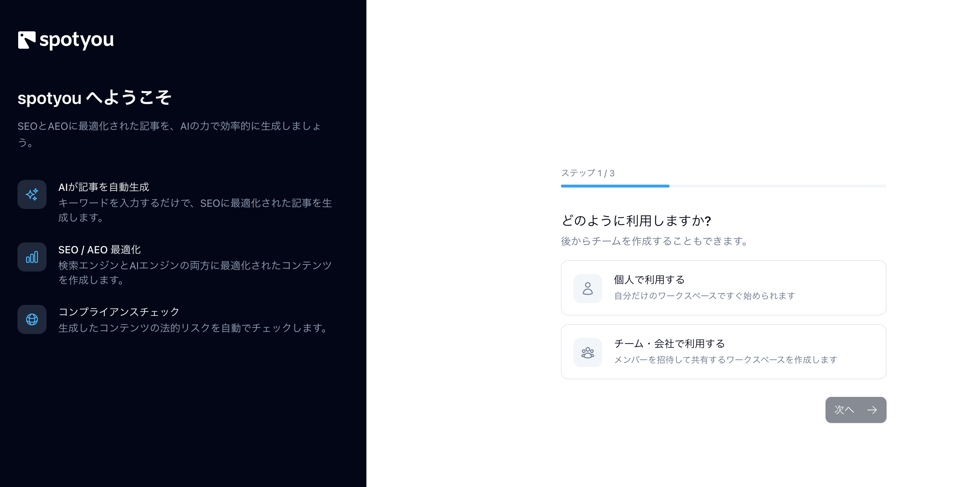Click the single person icon

point(588,289)
